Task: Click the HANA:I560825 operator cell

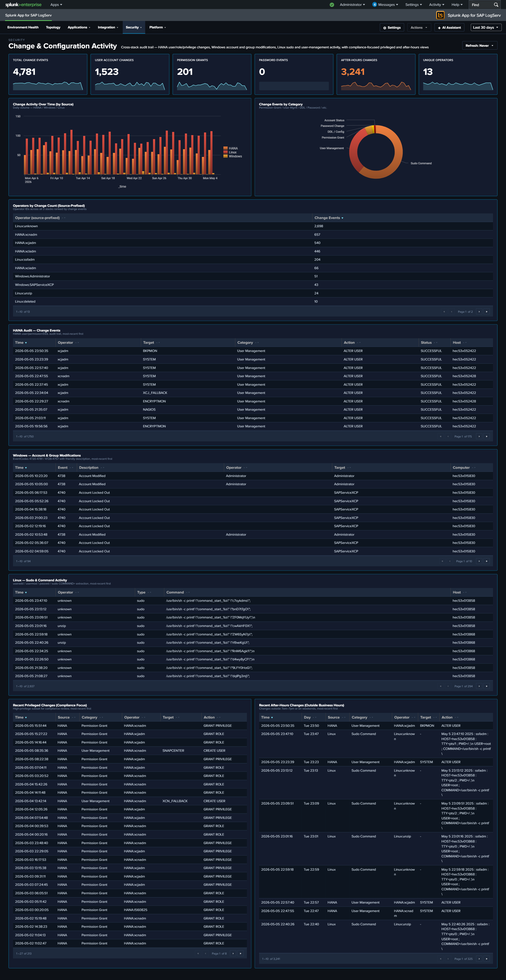Action: click(x=135, y=910)
